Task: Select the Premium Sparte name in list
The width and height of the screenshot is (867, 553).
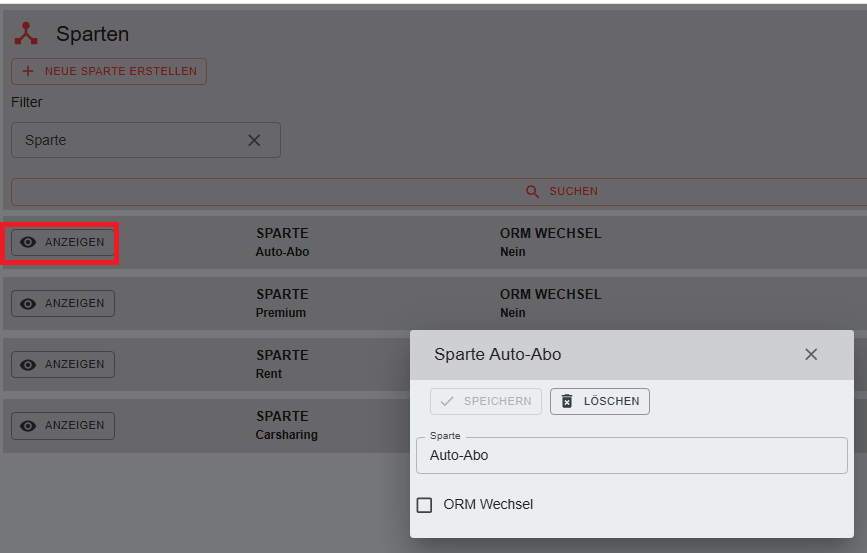Action: tap(281, 313)
